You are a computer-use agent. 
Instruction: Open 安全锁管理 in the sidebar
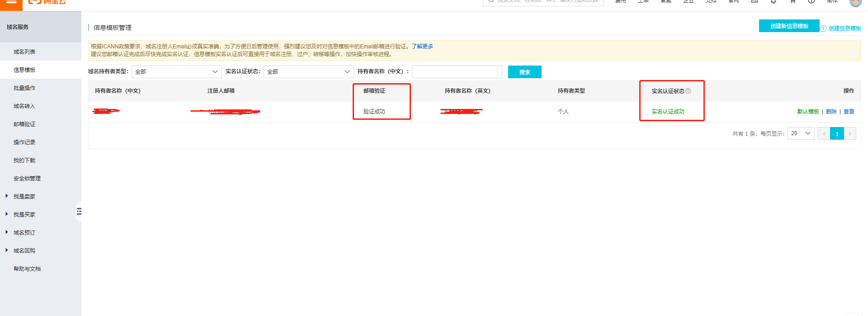[27, 178]
